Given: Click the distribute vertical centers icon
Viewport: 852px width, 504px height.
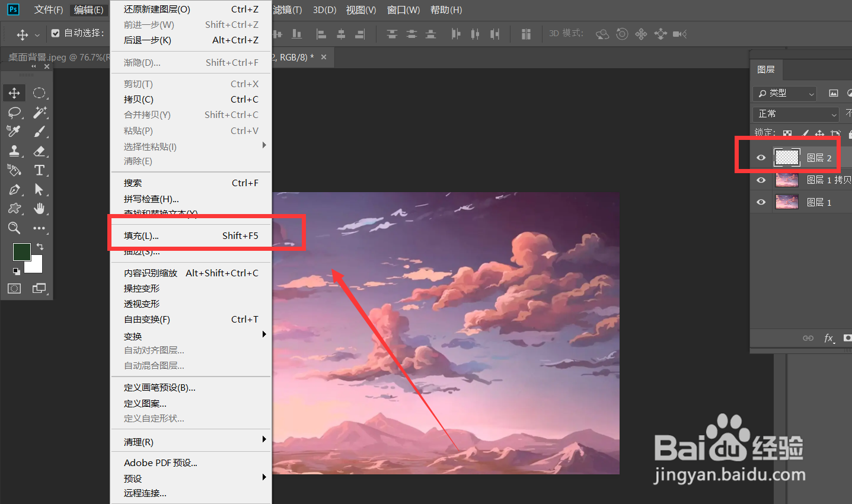Looking at the screenshot, I should click(x=411, y=34).
